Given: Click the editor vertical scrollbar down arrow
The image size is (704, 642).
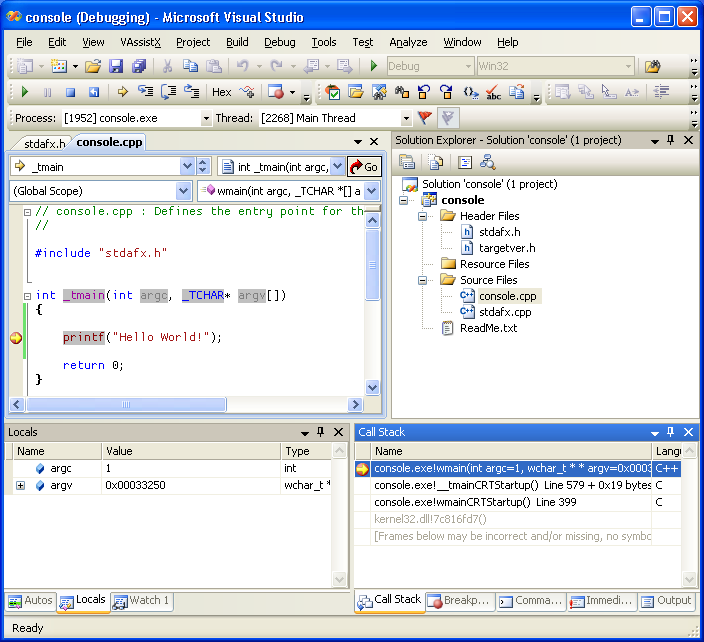Looking at the screenshot, I should point(372,387).
